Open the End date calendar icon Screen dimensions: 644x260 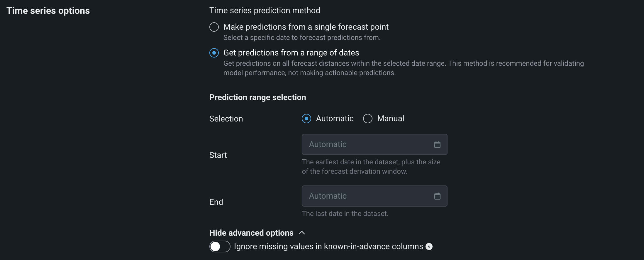pos(437,196)
